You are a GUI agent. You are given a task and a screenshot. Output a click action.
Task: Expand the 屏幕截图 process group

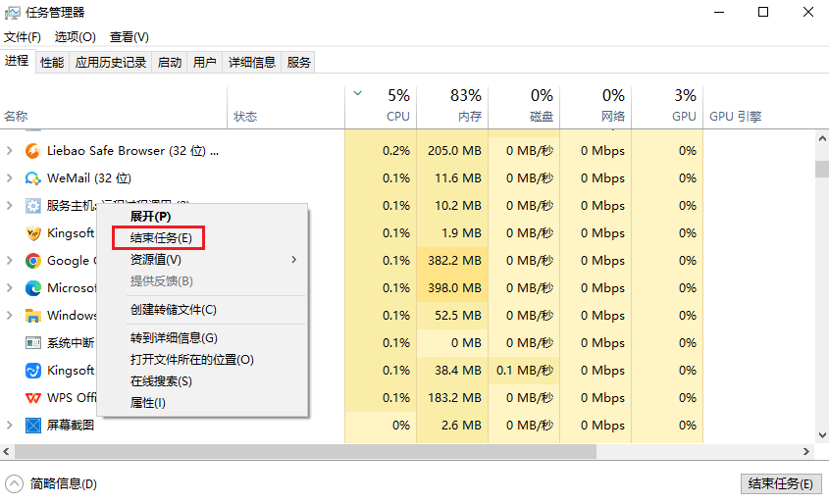pyautogui.click(x=10, y=426)
